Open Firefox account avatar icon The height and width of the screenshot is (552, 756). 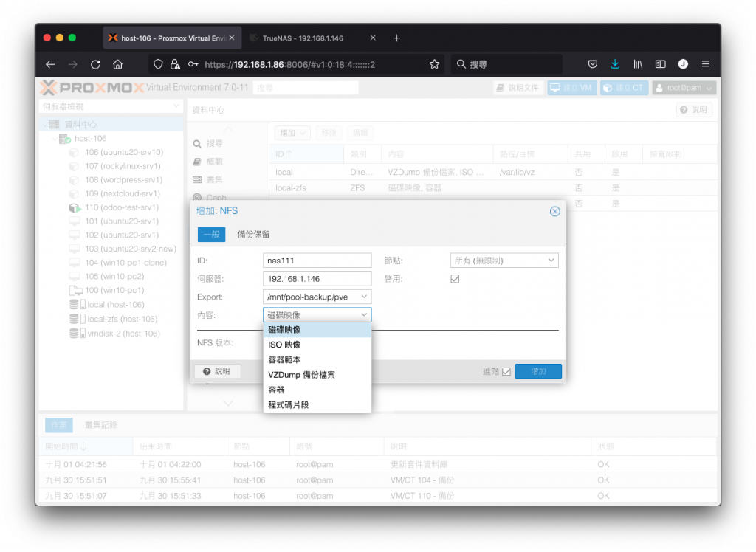coord(683,64)
